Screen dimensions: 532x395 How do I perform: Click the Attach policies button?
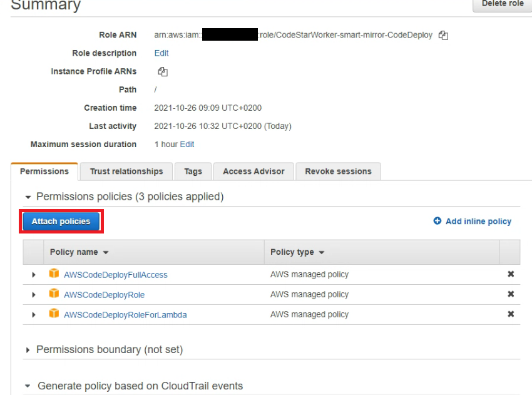[61, 221]
